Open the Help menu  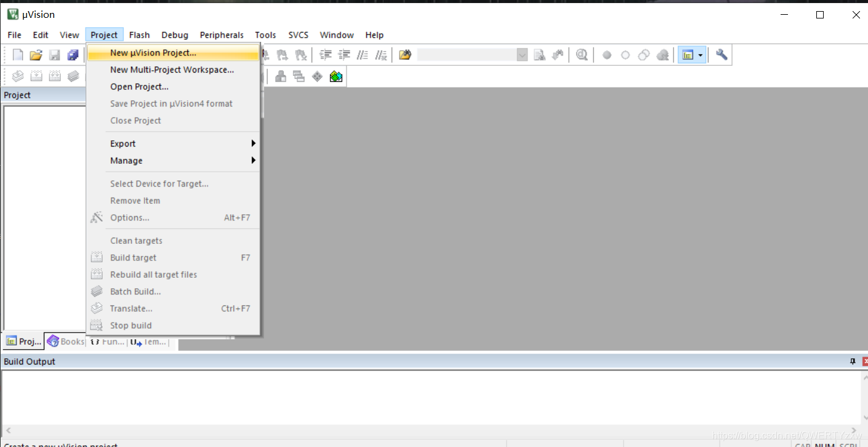point(374,35)
